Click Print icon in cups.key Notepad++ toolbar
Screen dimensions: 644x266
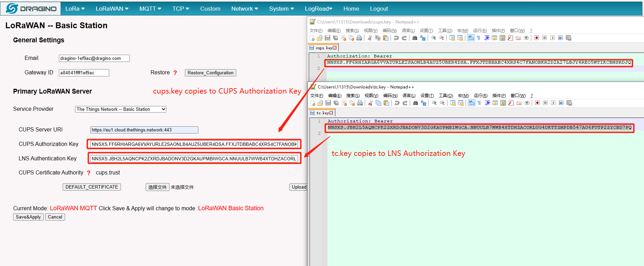pyautogui.click(x=359, y=38)
